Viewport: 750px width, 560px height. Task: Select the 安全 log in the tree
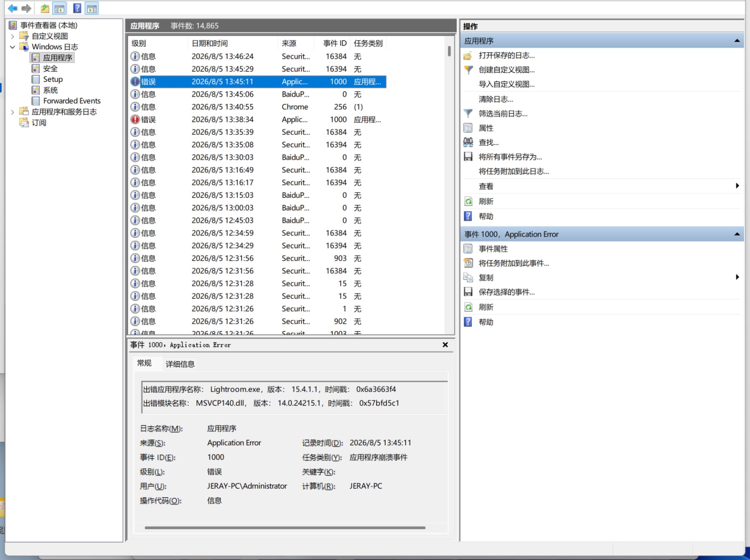(50, 69)
